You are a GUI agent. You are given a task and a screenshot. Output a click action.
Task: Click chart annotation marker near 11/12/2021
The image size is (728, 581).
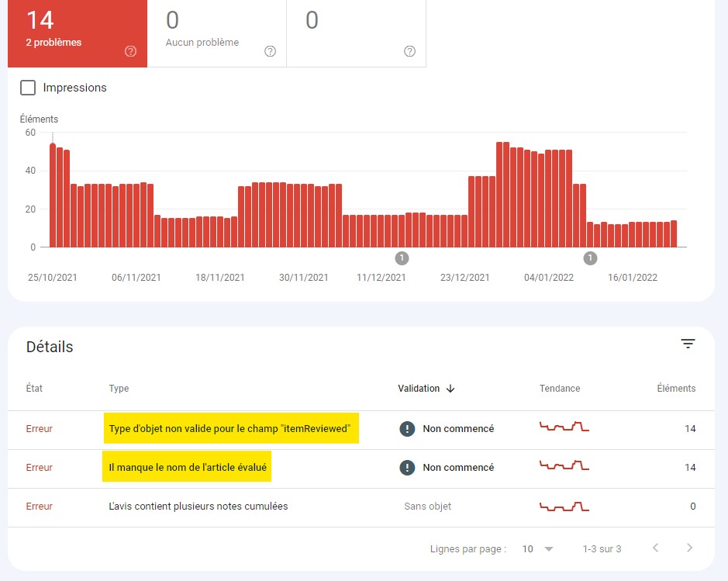click(x=402, y=258)
